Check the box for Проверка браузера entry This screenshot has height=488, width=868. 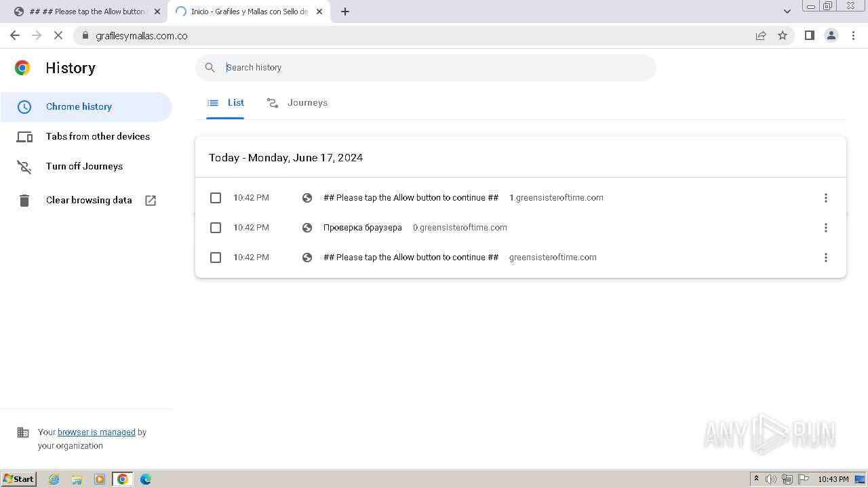pyautogui.click(x=216, y=228)
